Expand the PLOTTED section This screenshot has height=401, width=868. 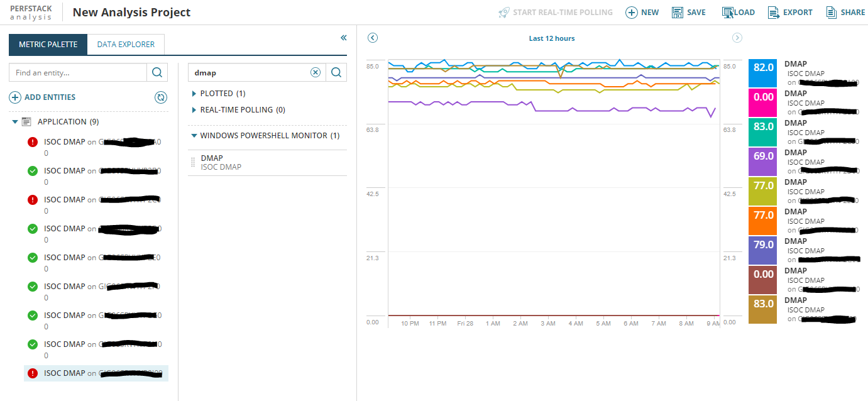[194, 94]
